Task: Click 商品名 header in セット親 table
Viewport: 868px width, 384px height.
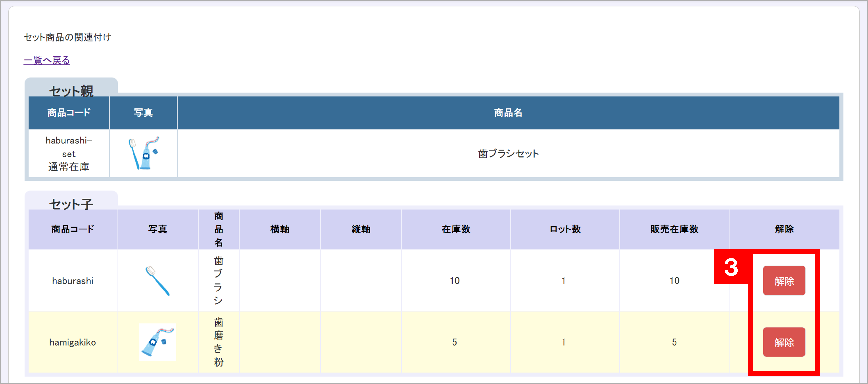Action: pyautogui.click(x=508, y=113)
